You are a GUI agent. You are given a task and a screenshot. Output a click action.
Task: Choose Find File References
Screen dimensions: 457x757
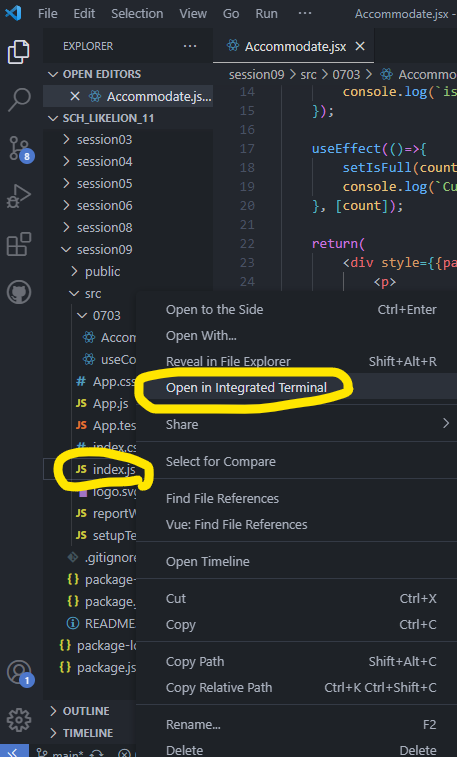[x=297, y=498]
